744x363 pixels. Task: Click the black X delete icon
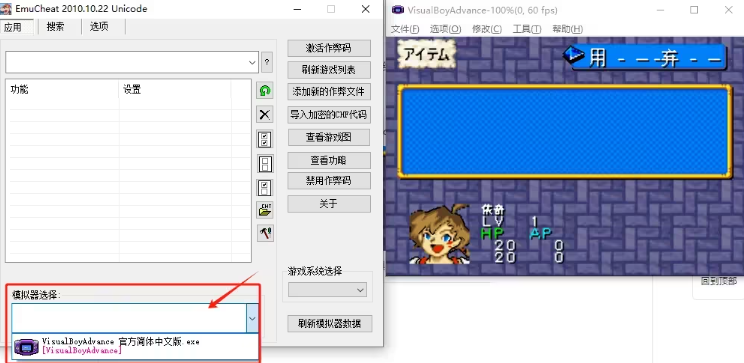(x=265, y=114)
